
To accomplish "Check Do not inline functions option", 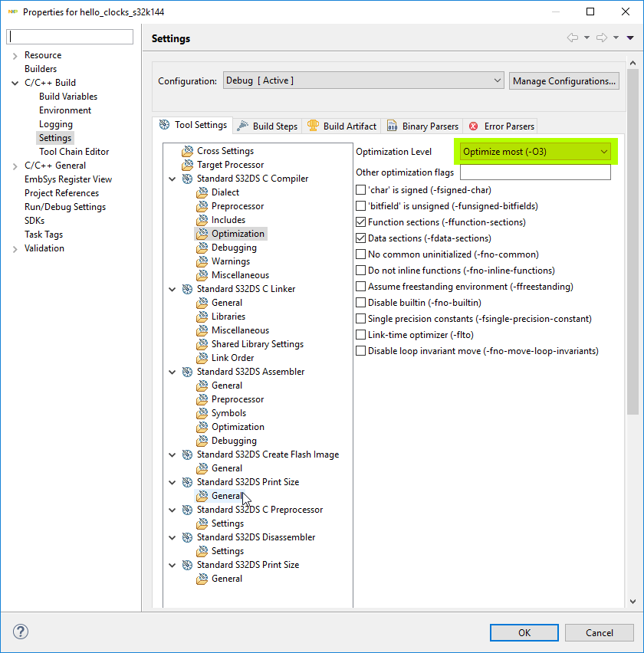I will tap(361, 271).
